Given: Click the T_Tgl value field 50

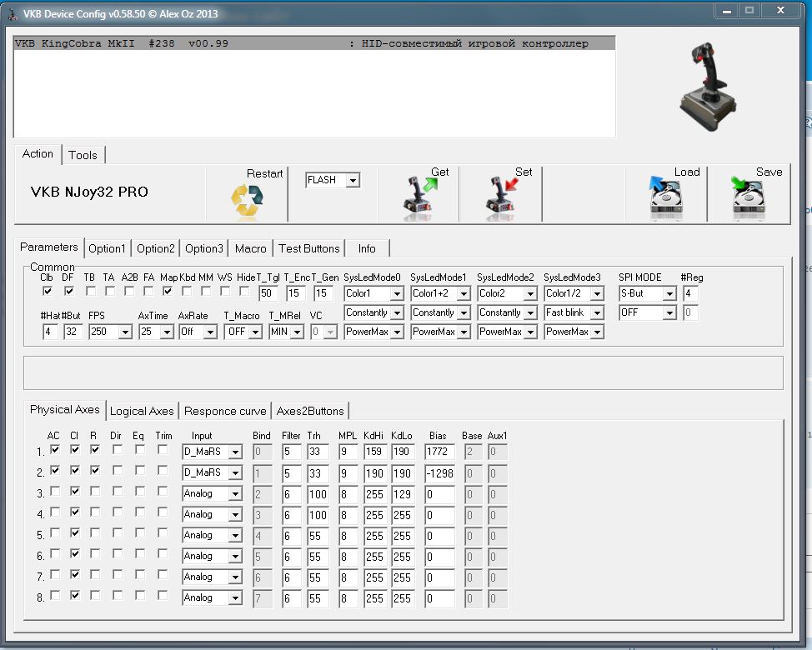Looking at the screenshot, I should tap(268, 293).
